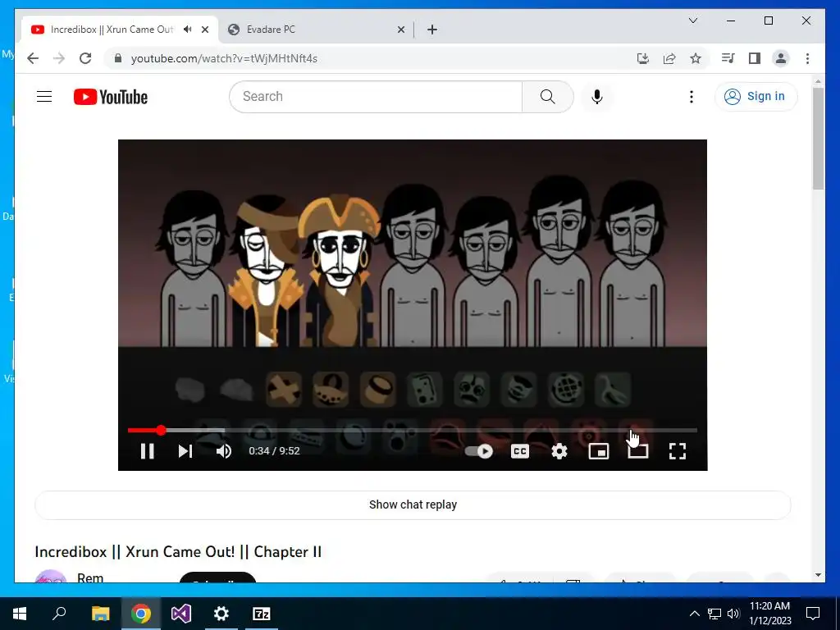
Task: Seek on the video progress bar
Action: (x=413, y=430)
